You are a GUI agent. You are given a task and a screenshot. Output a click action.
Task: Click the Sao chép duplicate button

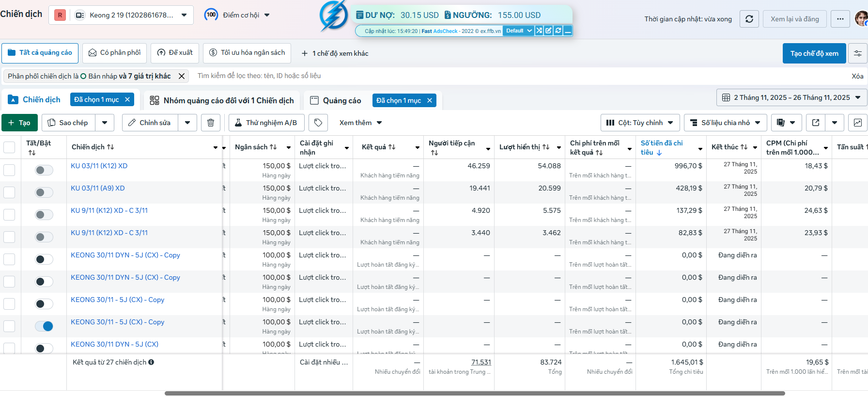click(68, 123)
